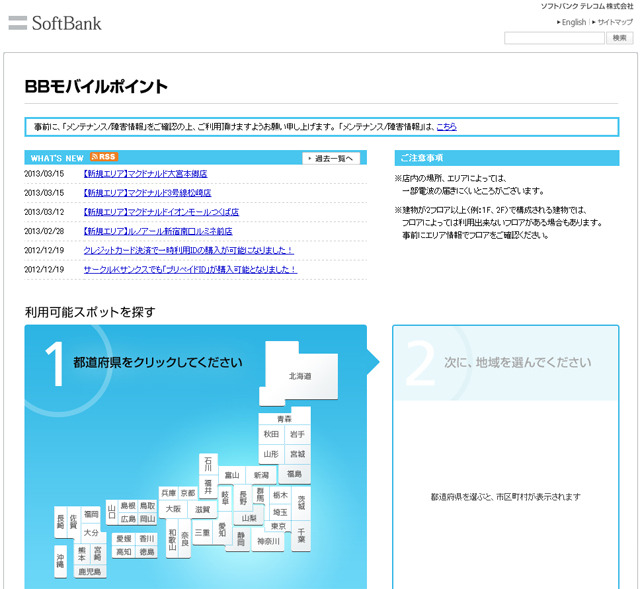
Task: Select 長野 prefecture on the map
Action: tap(243, 498)
